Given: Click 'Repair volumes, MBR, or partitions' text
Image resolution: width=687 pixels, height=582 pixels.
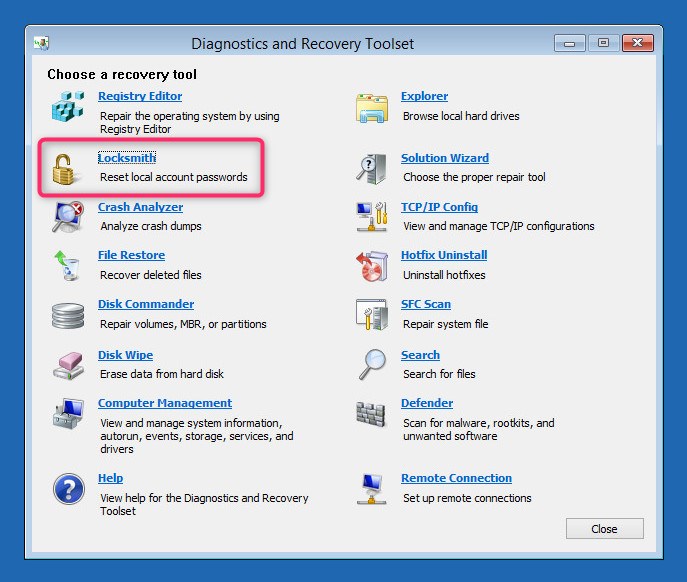Looking at the screenshot, I should [x=184, y=324].
